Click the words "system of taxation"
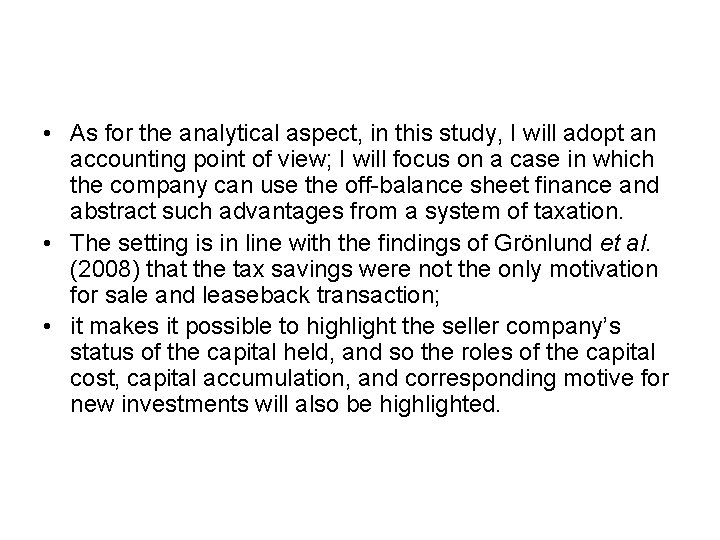The image size is (720, 540). coord(523,212)
